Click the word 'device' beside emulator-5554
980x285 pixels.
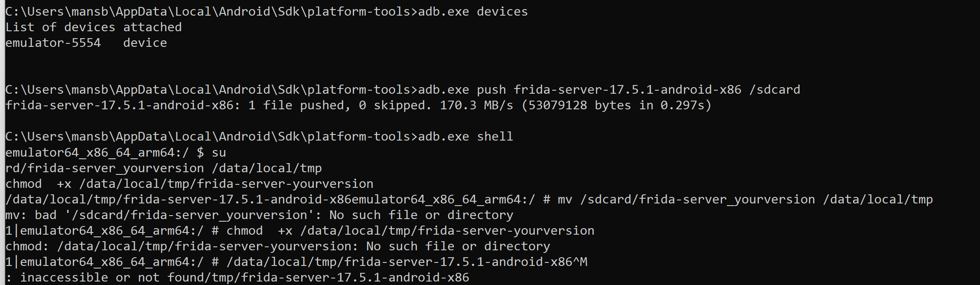pos(145,43)
